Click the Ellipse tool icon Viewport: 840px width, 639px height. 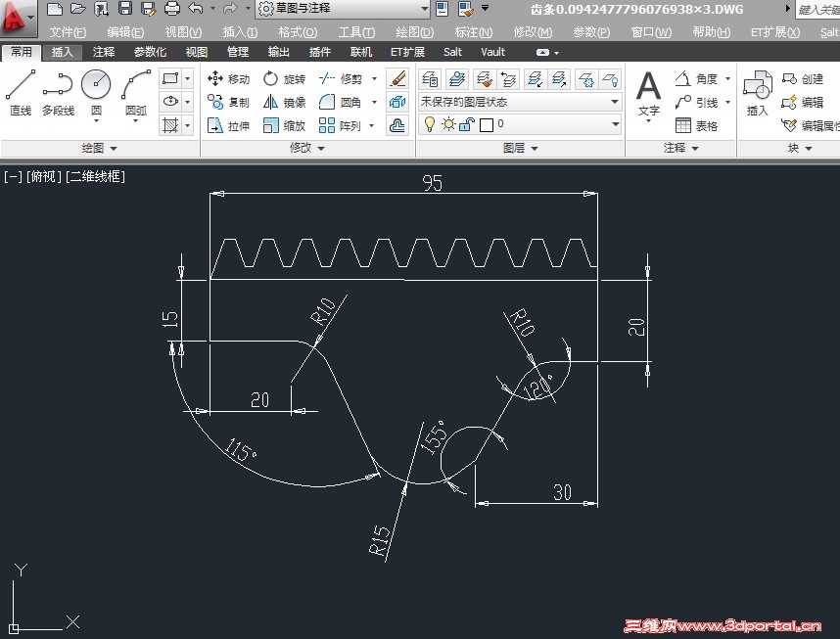point(170,101)
